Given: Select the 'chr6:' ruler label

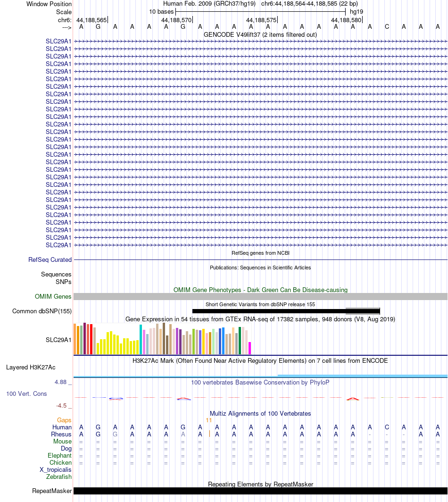Looking at the screenshot, I should (x=65, y=20).
